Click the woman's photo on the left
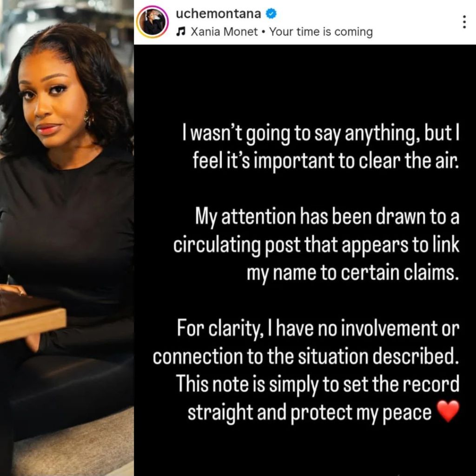 coord(67,238)
